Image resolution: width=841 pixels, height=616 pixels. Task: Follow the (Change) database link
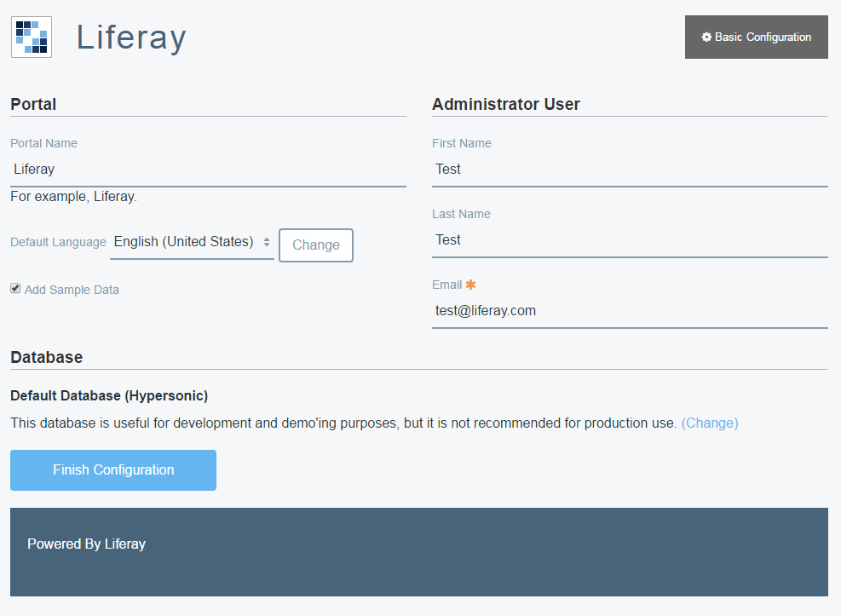tap(709, 423)
